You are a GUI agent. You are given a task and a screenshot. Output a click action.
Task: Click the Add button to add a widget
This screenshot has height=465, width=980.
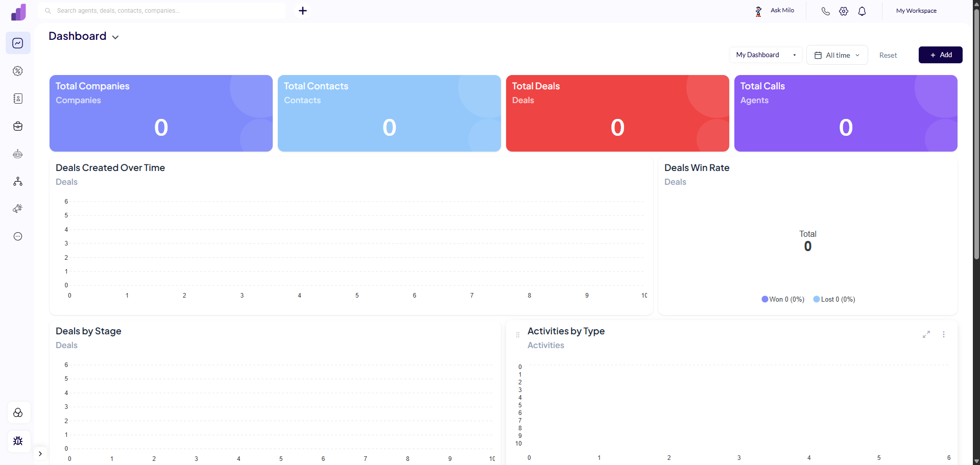tap(940, 55)
